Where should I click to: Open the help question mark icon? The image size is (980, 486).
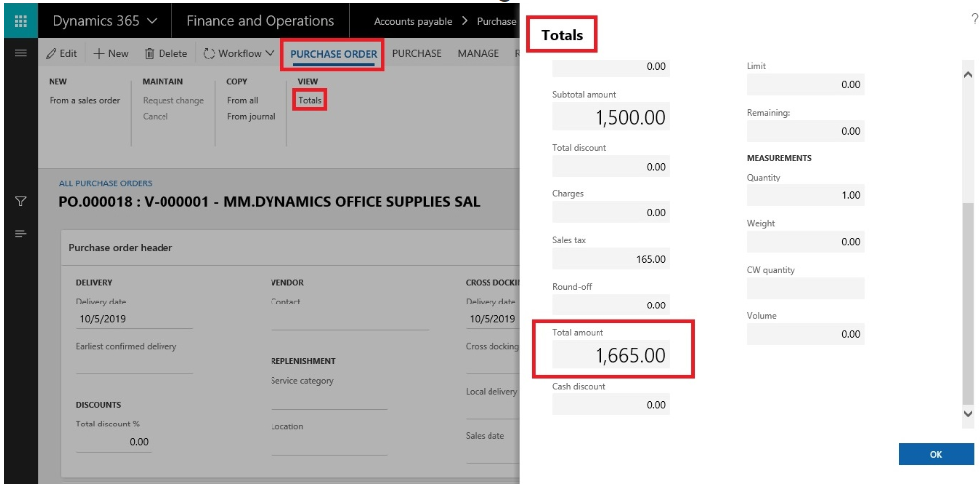pyautogui.click(x=975, y=21)
